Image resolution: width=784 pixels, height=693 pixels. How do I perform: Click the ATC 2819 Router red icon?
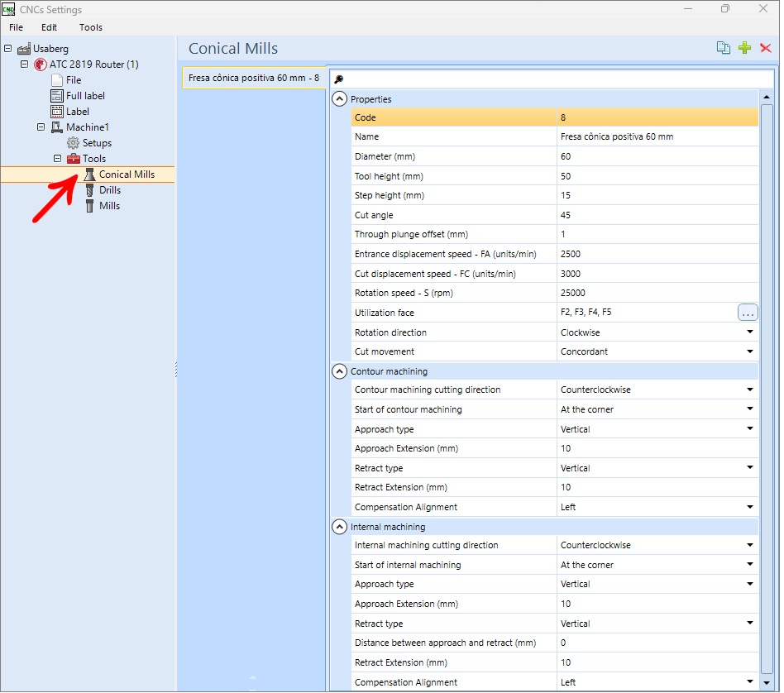pyautogui.click(x=40, y=65)
